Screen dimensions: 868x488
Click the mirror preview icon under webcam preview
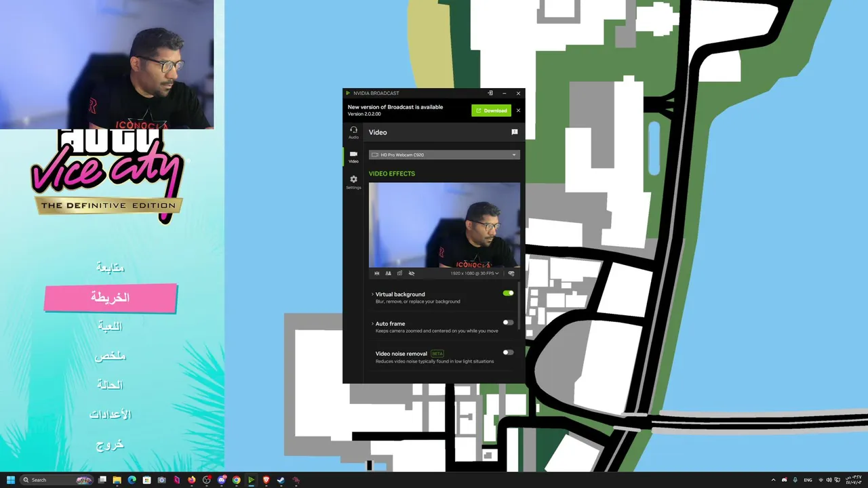pos(377,273)
